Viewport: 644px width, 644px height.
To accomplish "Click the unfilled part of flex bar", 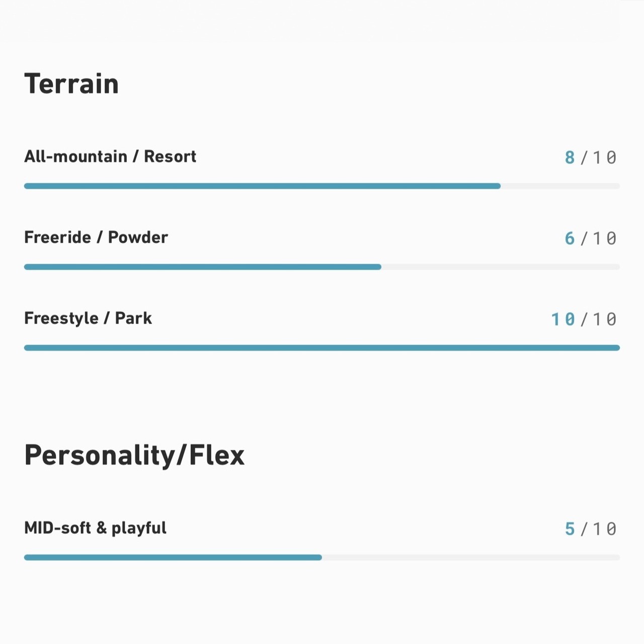I will (471, 557).
